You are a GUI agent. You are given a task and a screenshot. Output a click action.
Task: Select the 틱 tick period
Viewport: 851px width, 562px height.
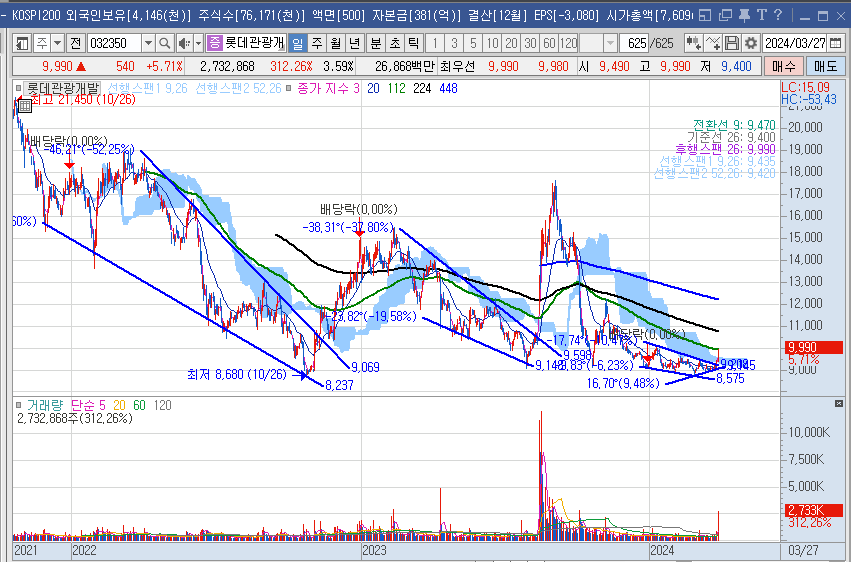click(x=414, y=43)
